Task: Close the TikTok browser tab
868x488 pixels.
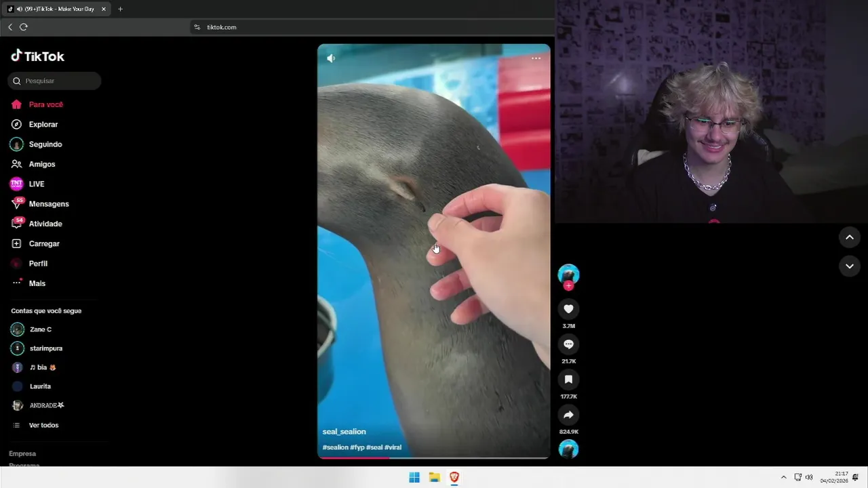Action: pos(104,9)
